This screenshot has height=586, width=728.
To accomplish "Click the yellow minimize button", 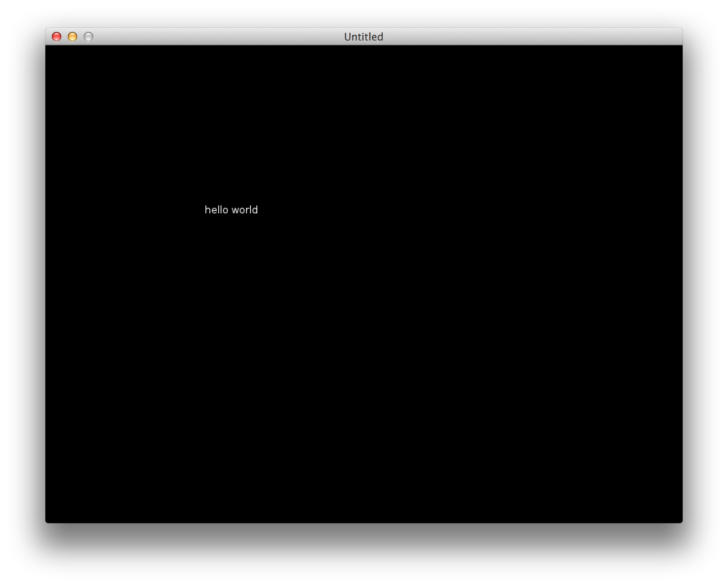I will (72, 37).
